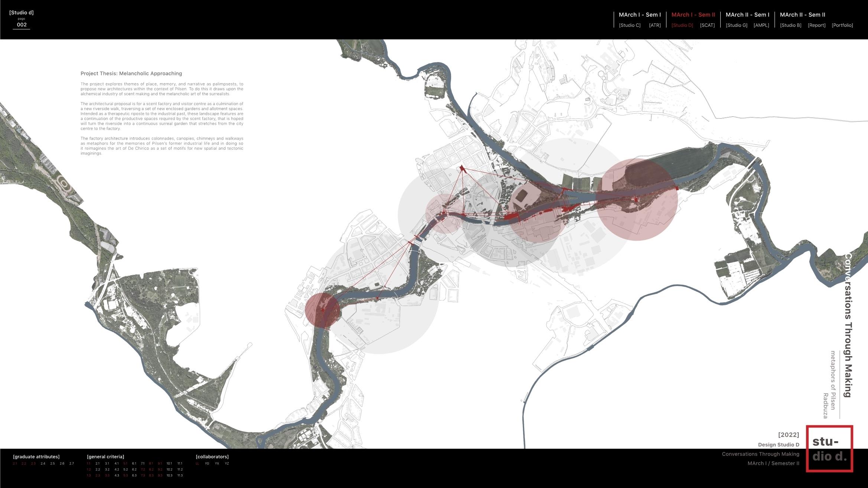
Task: Select collaborator YZ
Action: coord(227,463)
